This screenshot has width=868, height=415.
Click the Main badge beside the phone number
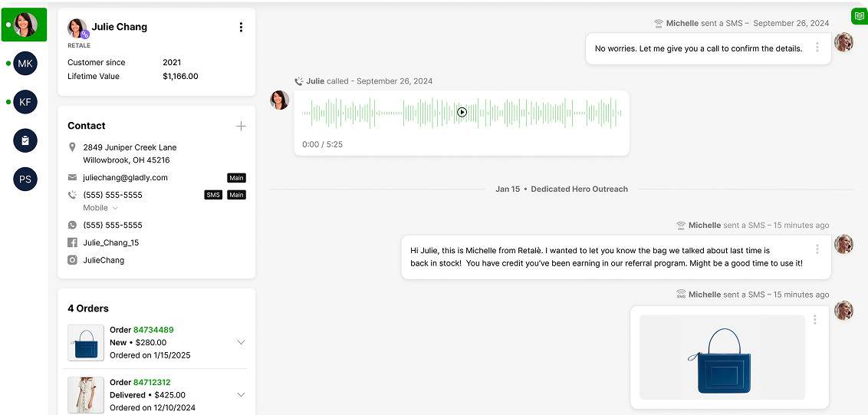(x=236, y=195)
